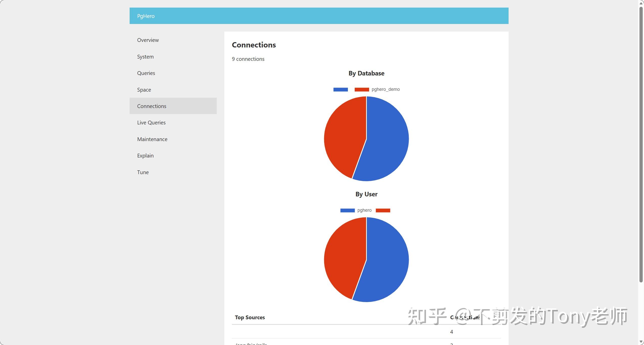Click the scrollbar down arrow
644x345 pixels.
pos(641,342)
